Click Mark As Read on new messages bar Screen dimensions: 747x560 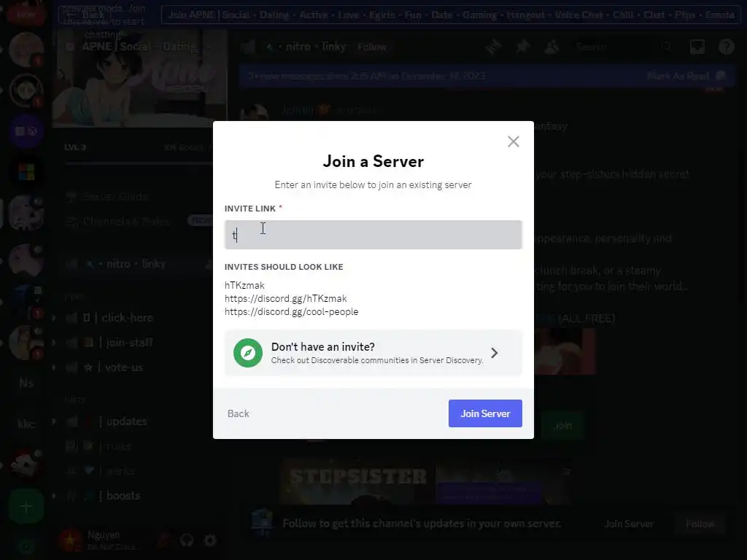pyautogui.click(x=685, y=76)
